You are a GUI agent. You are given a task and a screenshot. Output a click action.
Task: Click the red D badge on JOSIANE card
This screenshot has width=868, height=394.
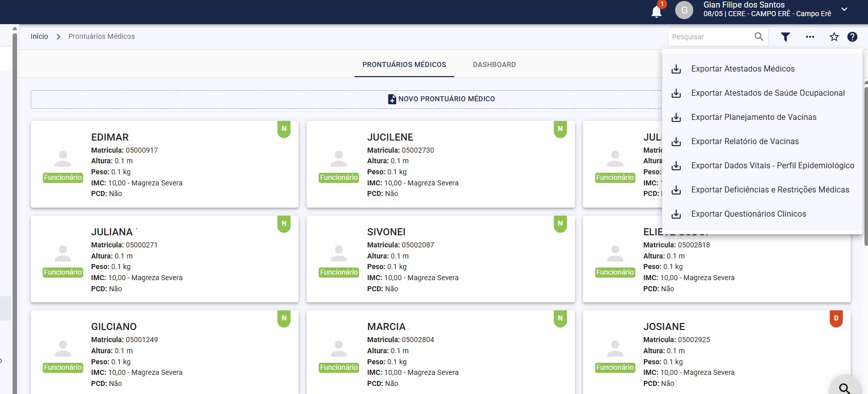pyautogui.click(x=836, y=318)
